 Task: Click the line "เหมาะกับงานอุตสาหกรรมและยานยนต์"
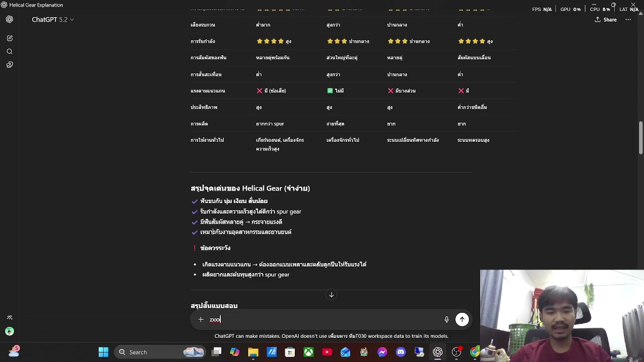[246, 232]
